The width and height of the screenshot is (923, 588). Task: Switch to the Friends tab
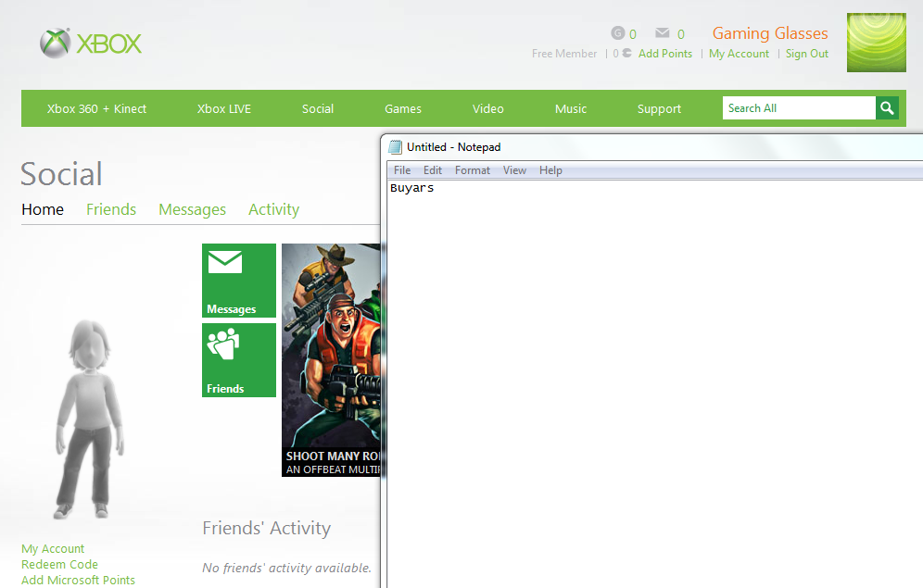[x=111, y=209]
